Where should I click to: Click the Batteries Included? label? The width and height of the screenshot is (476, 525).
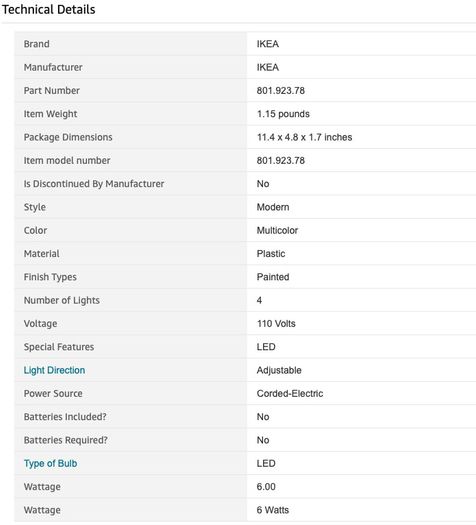pyautogui.click(x=65, y=417)
